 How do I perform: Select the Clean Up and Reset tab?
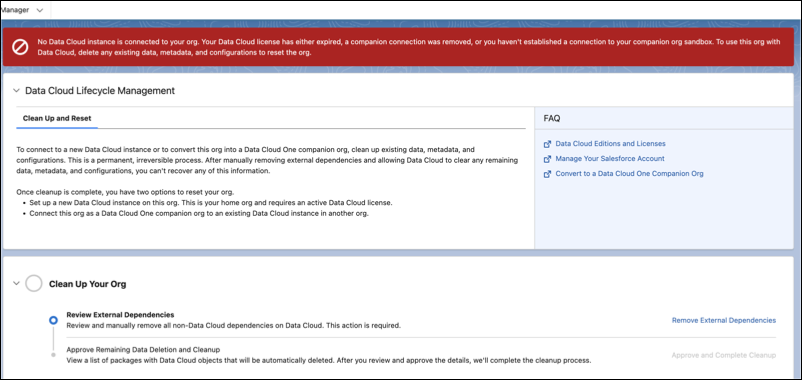[x=57, y=118]
